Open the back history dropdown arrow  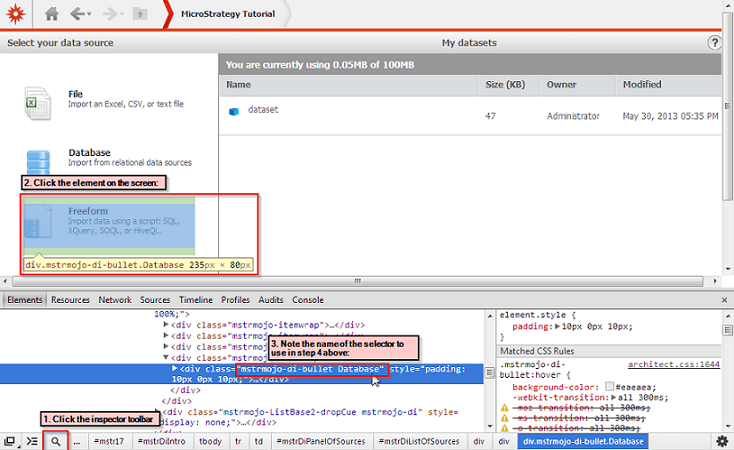(x=89, y=14)
